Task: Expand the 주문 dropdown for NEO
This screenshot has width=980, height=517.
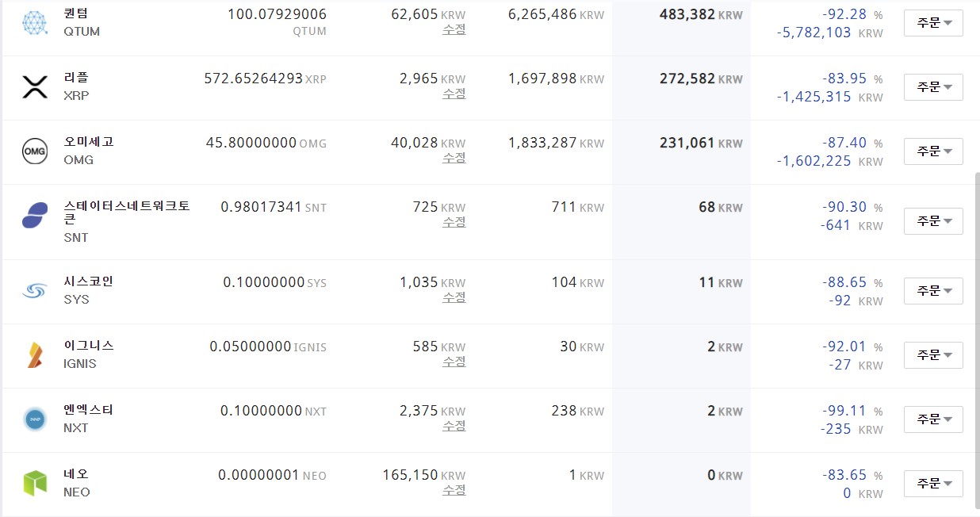Action: (933, 484)
